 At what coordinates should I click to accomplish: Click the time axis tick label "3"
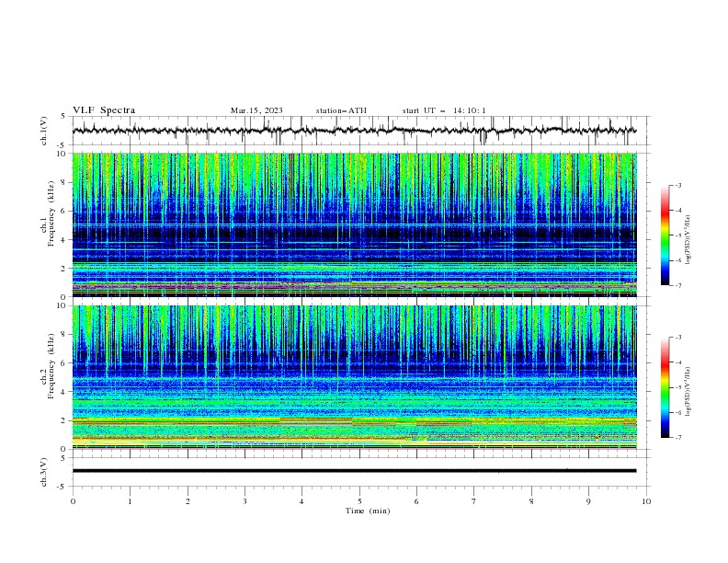pos(245,501)
